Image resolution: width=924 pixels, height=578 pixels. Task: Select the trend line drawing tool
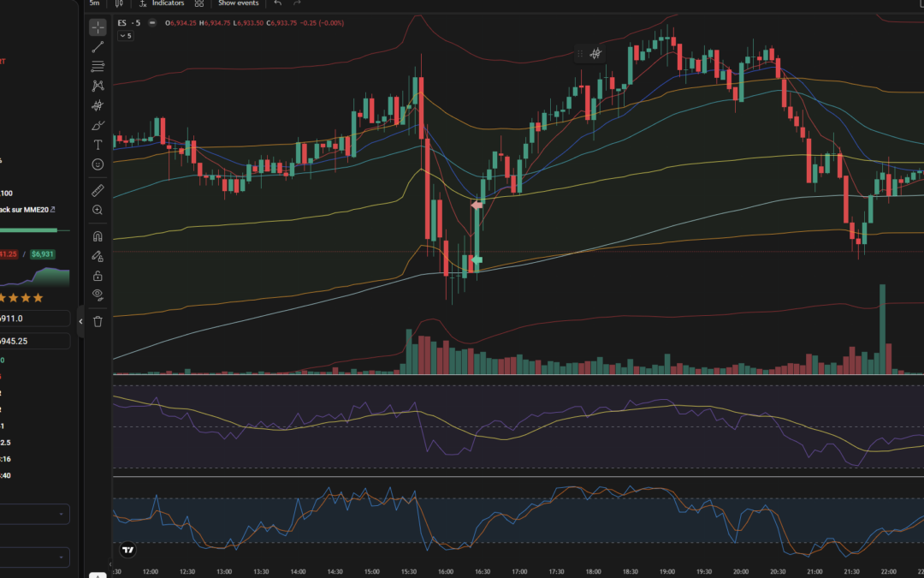tap(98, 47)
